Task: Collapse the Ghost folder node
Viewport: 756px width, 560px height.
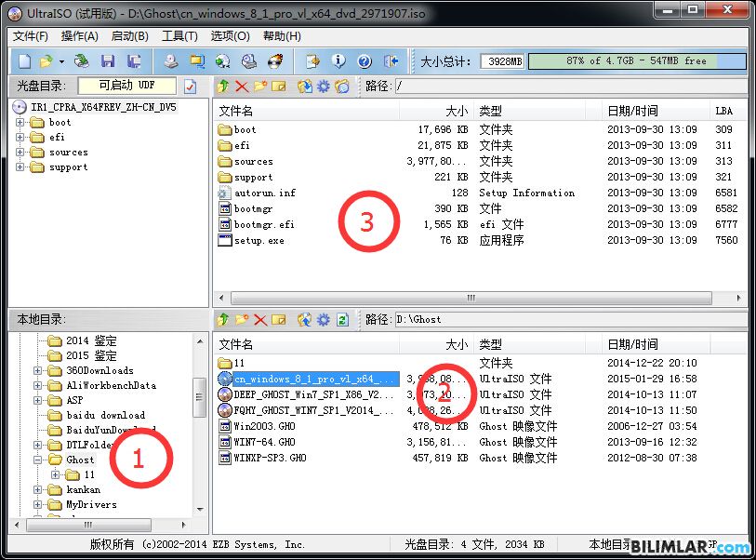Action: [x=37, y=460]
